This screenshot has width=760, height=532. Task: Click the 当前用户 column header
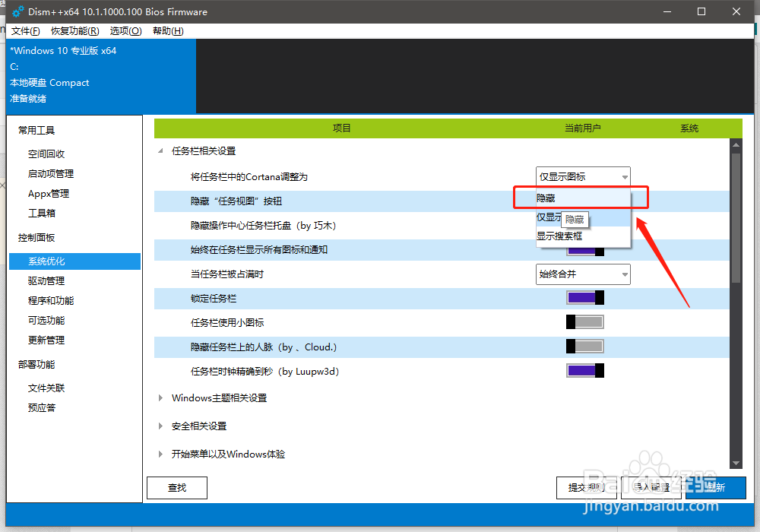pos(582,128)
